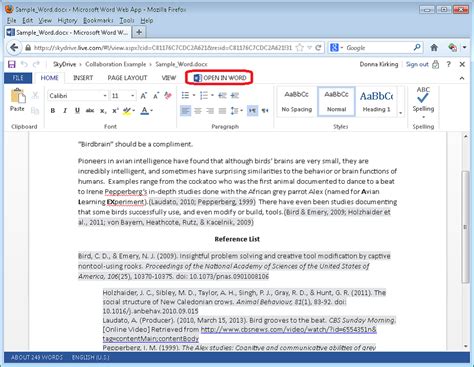
Task: Click the Firefox Back arrow button
Action: [x=14, y=48]
